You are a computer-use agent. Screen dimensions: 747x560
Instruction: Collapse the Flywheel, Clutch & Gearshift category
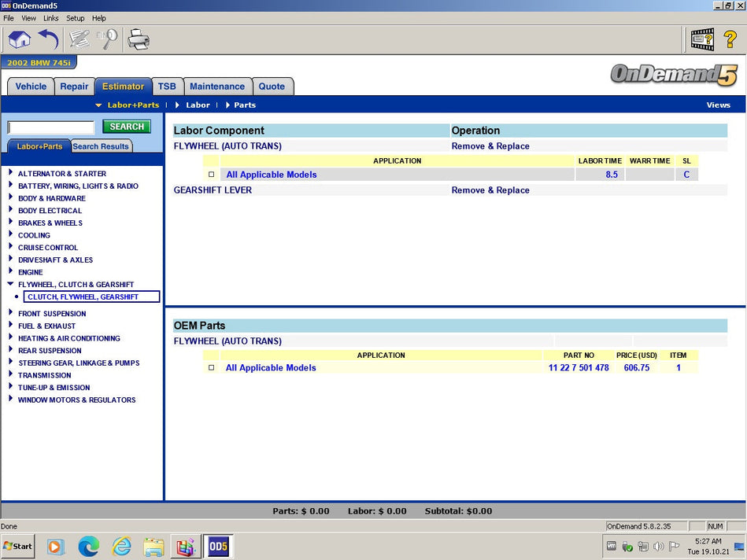point(11,284)
